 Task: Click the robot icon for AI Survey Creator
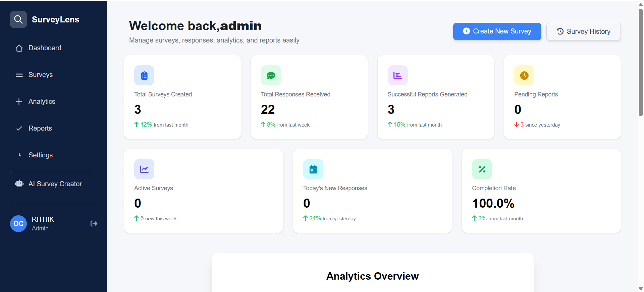tap(19, 184)
